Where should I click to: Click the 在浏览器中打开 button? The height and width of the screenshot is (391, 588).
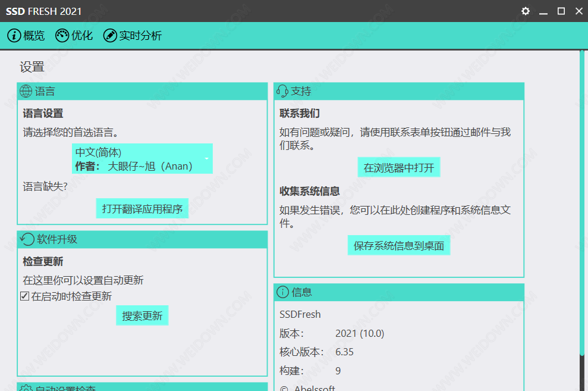pos(398,167)
